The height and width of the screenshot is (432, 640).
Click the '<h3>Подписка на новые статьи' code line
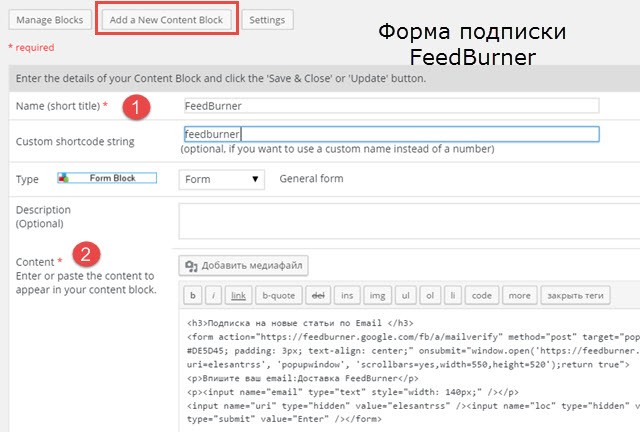pyautogui.click(x=300, y=323)
